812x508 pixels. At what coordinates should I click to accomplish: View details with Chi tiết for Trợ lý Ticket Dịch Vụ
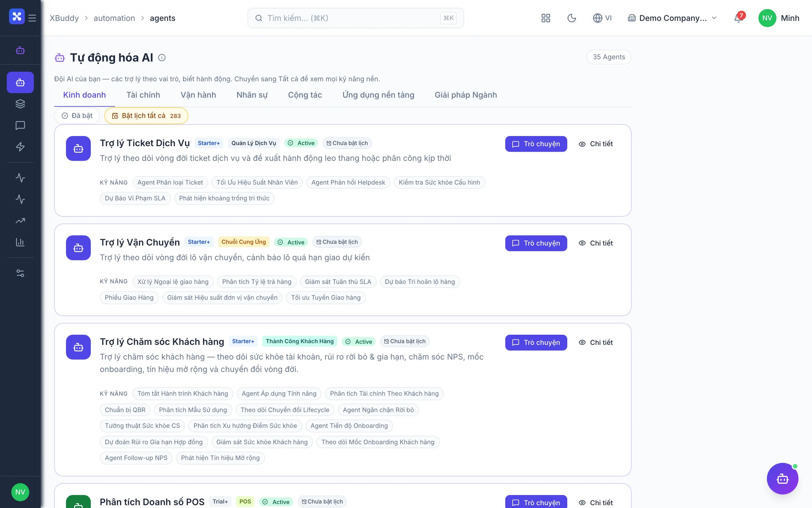tap(596, 144)
